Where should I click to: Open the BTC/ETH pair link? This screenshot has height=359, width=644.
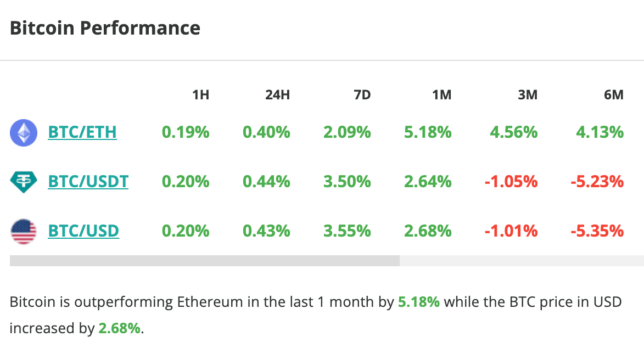click(x=82, y=132)
